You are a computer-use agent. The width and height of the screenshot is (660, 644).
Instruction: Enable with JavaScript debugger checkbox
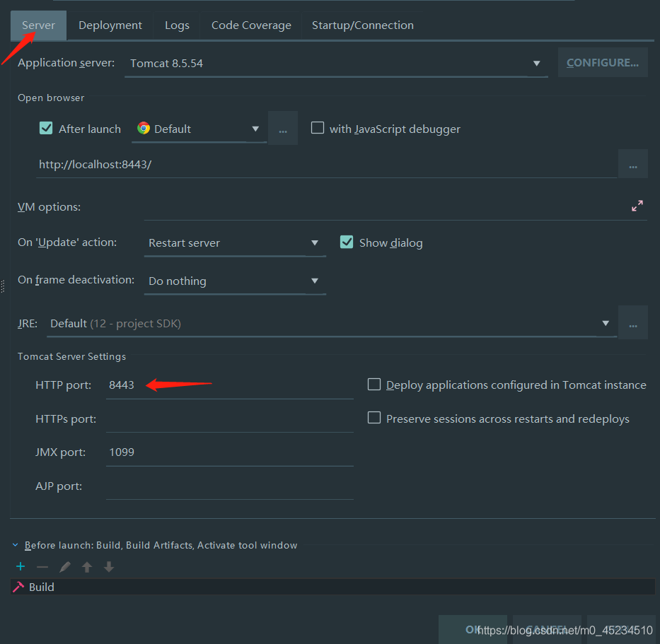click(x=318, y=127)
